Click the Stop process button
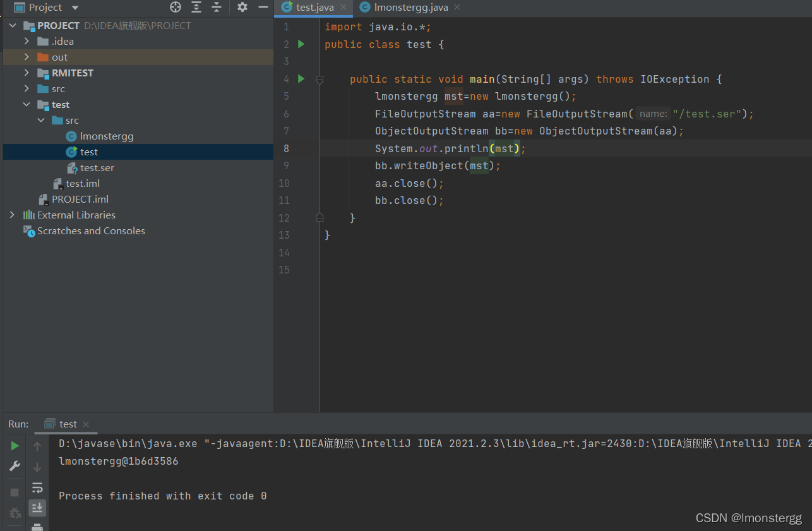Image resolution: width=812 pixels, height=531 pixels. (15, 492)
